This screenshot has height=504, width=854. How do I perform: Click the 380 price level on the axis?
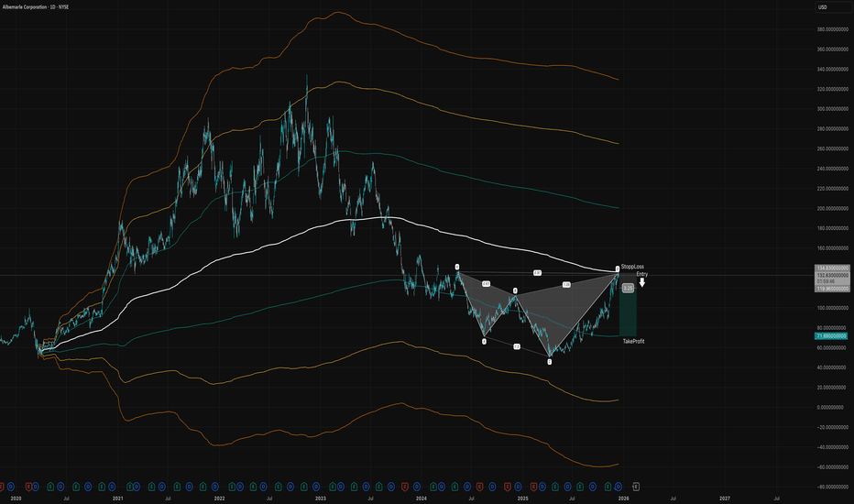point(833,29)
